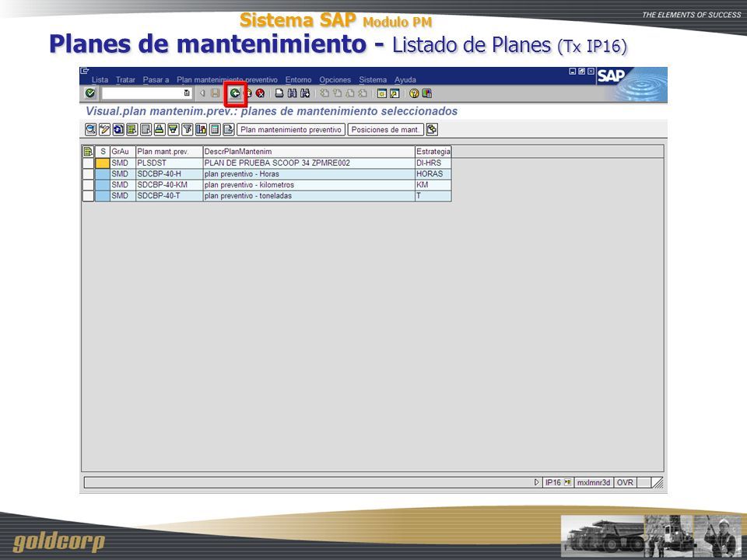Click the Display details magnifier icon
Viewport: 747px width, 560px height.
point(90,129)
